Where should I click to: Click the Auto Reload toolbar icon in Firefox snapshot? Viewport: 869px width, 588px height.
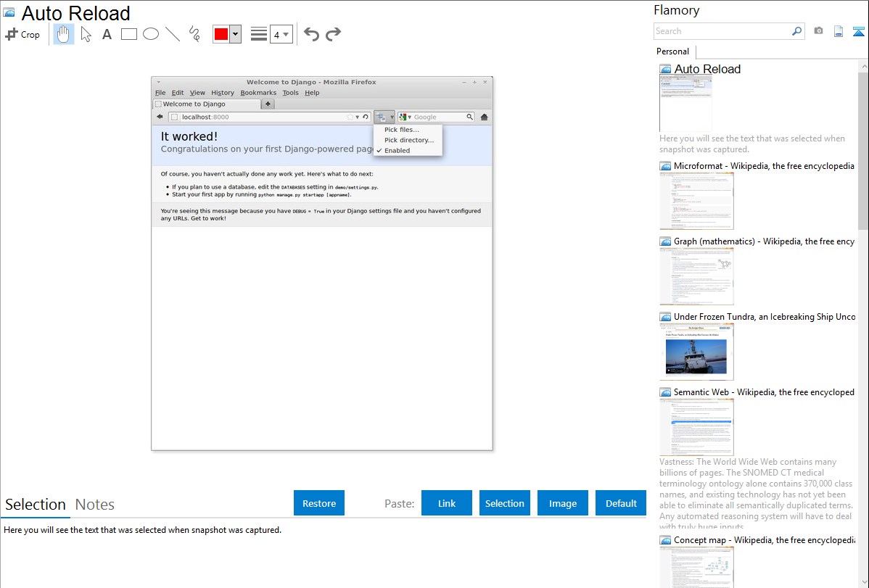pos(382,117)
